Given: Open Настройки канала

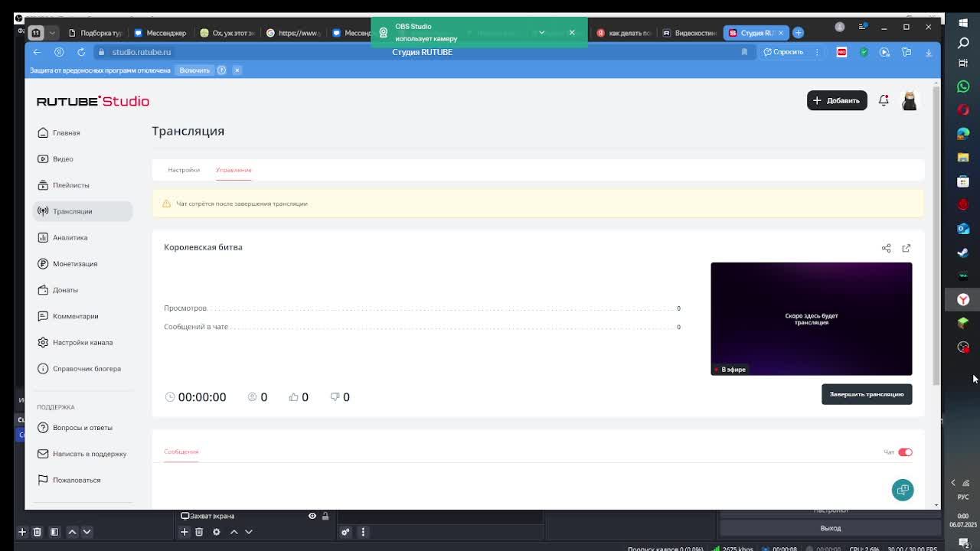Looking at the screenshot, I should click(x=83, y=342).
